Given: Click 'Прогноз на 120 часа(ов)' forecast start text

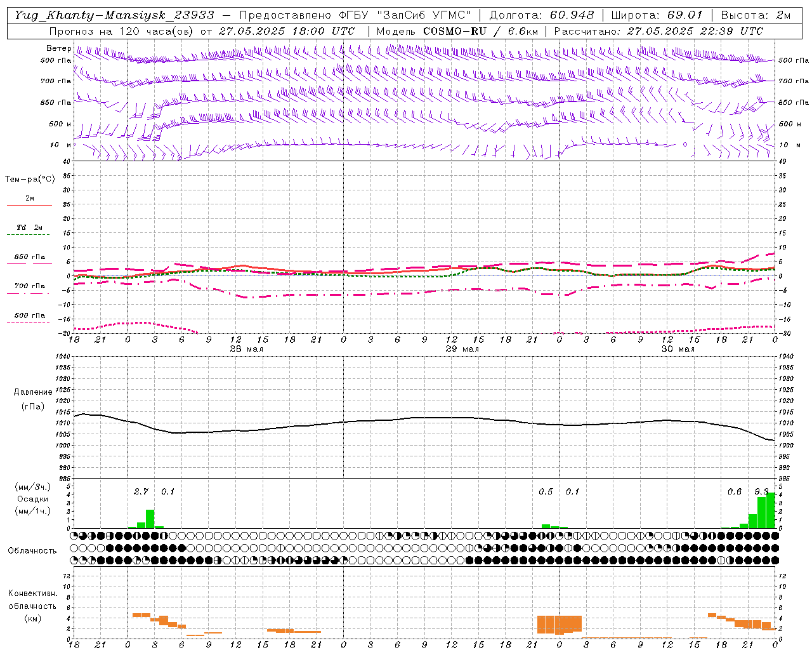Looking at the screenshot, I should point(121,31).
